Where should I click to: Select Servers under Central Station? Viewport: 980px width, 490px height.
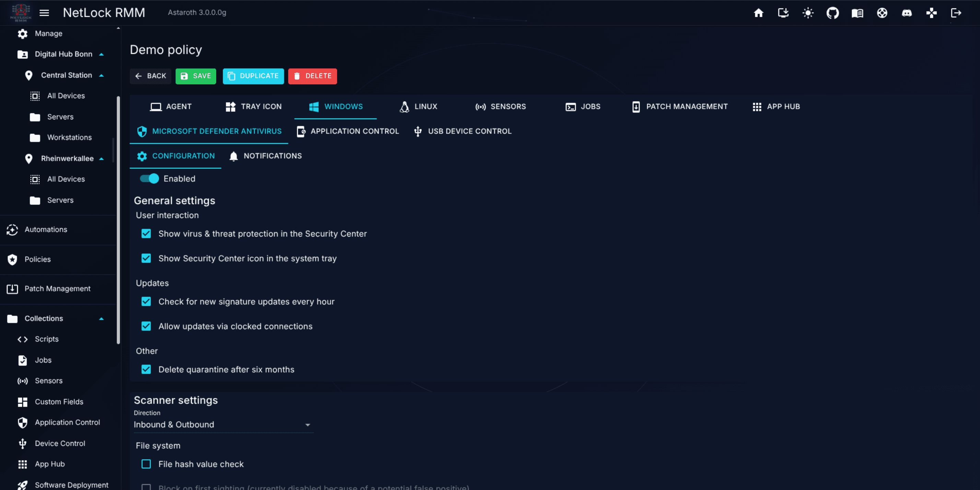60,117
